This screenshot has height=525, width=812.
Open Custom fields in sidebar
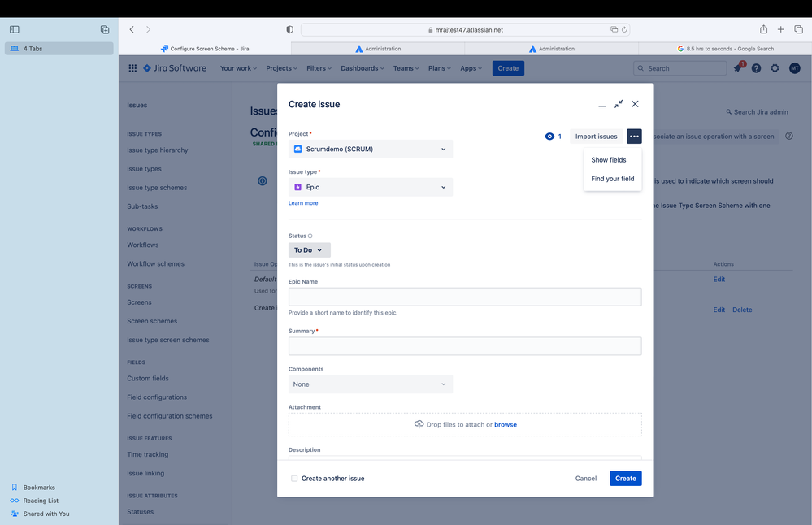pos(148,379)
